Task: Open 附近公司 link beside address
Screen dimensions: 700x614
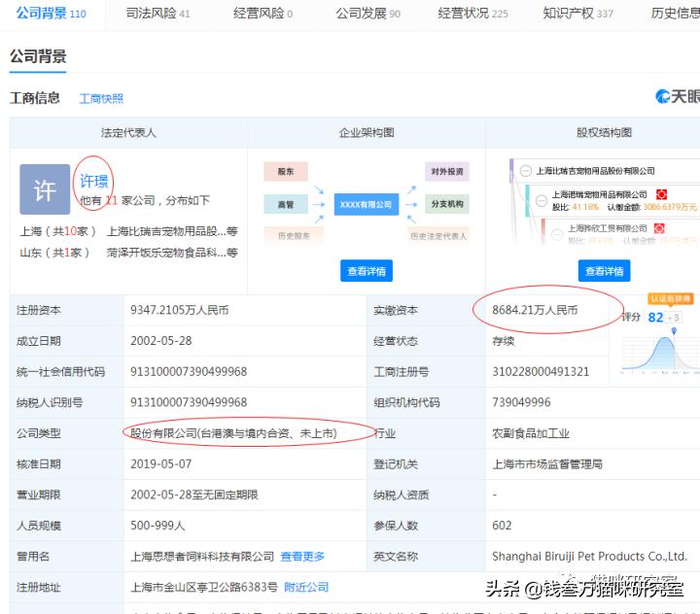Action: (306, 587)
